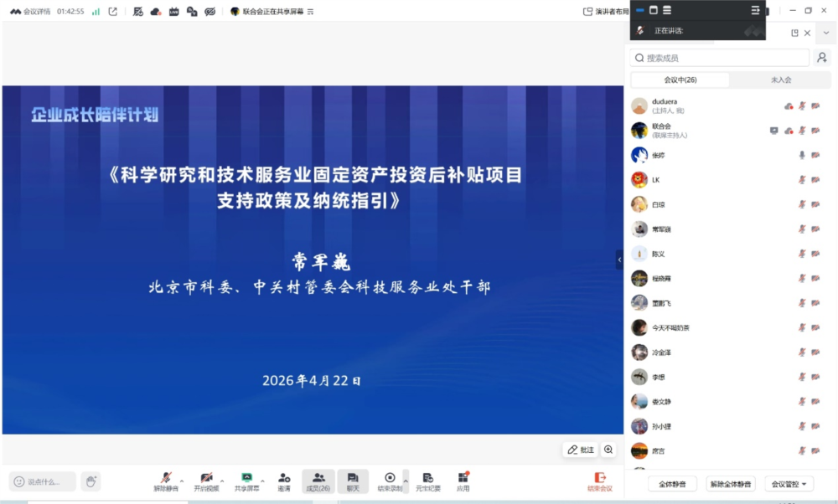This screenshot has width=838, height=504.
Task: Expand the video settings caret
Action: pos(222,480)
